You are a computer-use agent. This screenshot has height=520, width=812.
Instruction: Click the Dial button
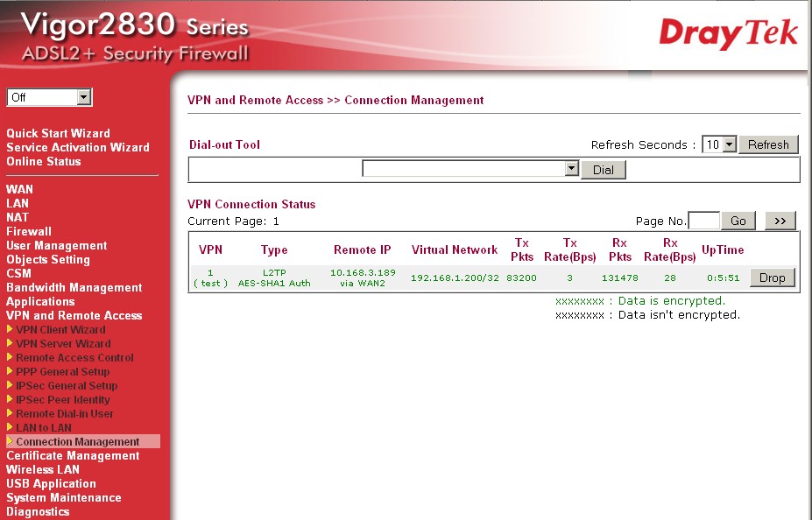(604, 170)
